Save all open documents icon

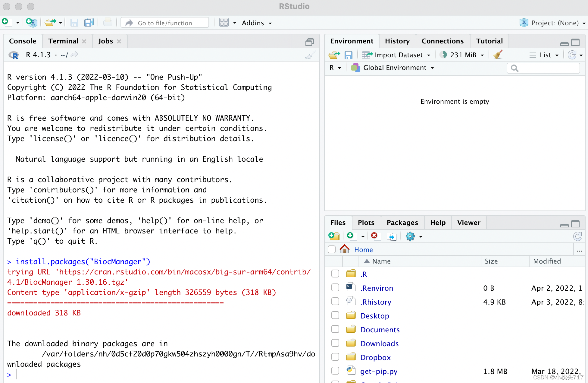tap(89, 23)
